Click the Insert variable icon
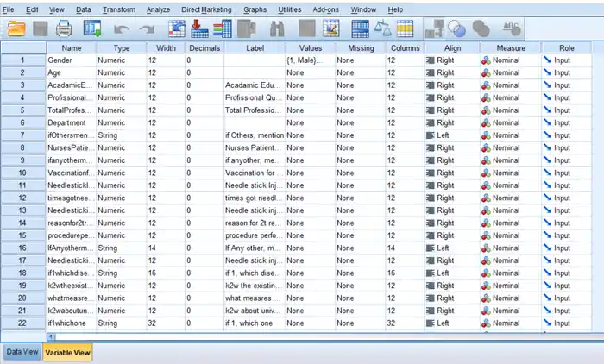604x364 pixels. coord(330,28)
